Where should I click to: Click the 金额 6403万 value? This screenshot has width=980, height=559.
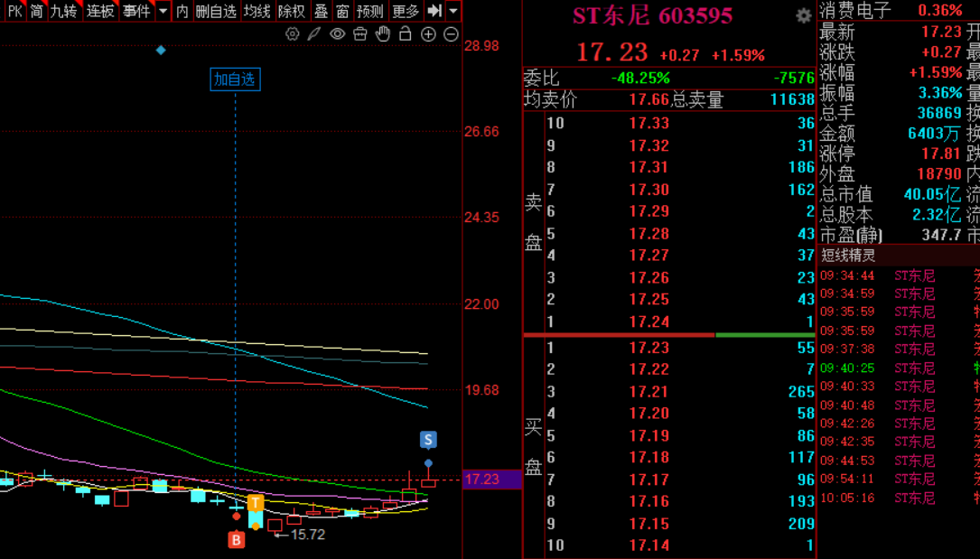934,133
